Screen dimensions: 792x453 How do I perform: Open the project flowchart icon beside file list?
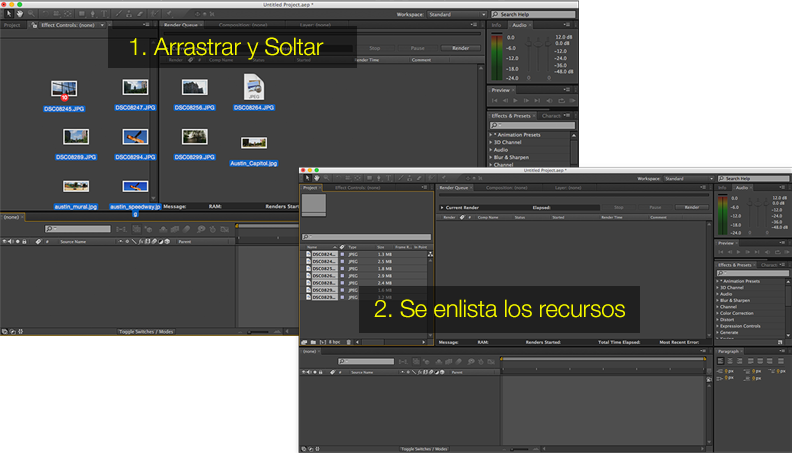click(430, 254)
